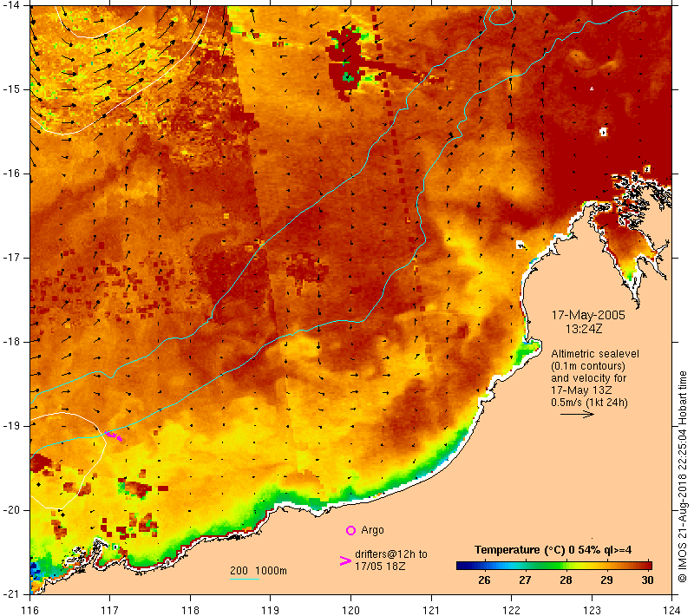694x616 pixels.
Task: Click the 'and velocity for' caption line
Action: click(589, 378)
